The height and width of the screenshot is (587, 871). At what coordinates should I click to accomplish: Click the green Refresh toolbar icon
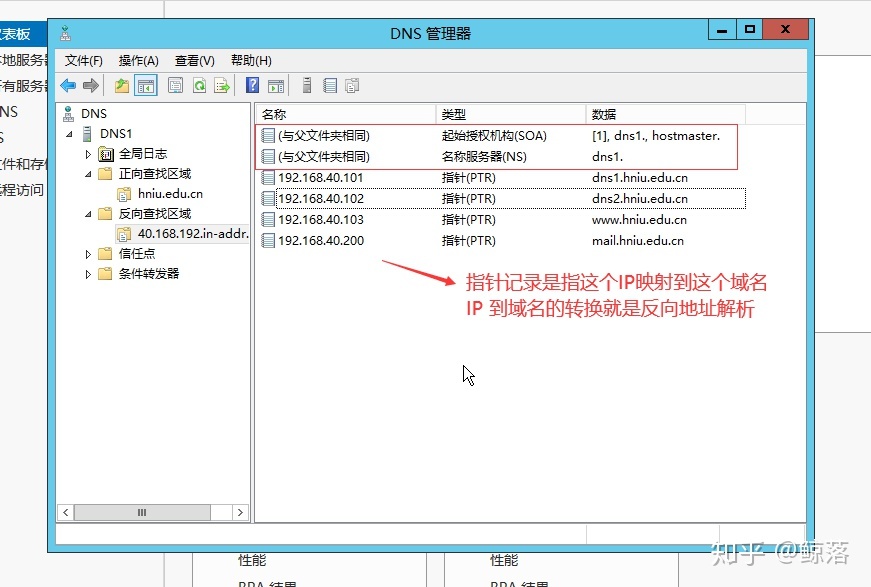click(x=199, y=86)
